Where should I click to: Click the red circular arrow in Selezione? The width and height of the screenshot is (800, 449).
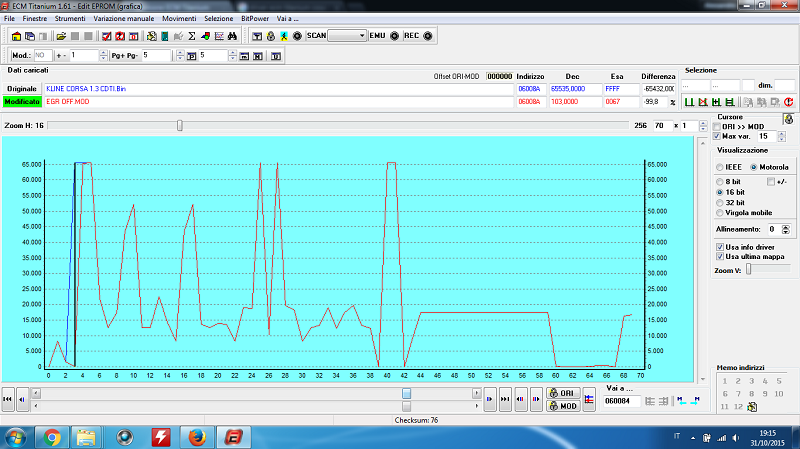(789, 102)
